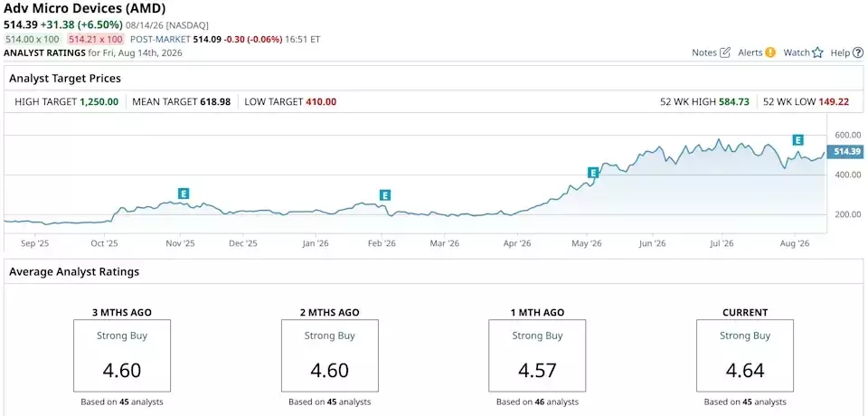Screen dimensions: 868x416
Task: Click the Dec '25 axis label
Action: click(x=243, y=243)
